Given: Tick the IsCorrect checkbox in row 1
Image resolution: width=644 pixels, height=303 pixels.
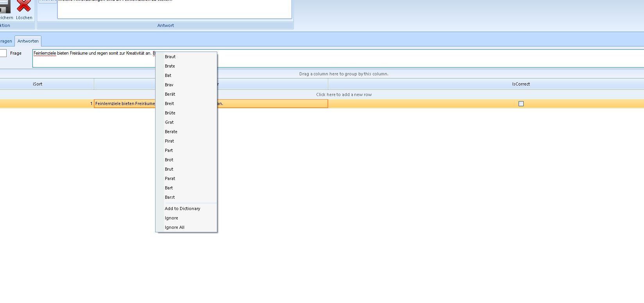Looking at the screenshot, I should (x=521, y=103).
